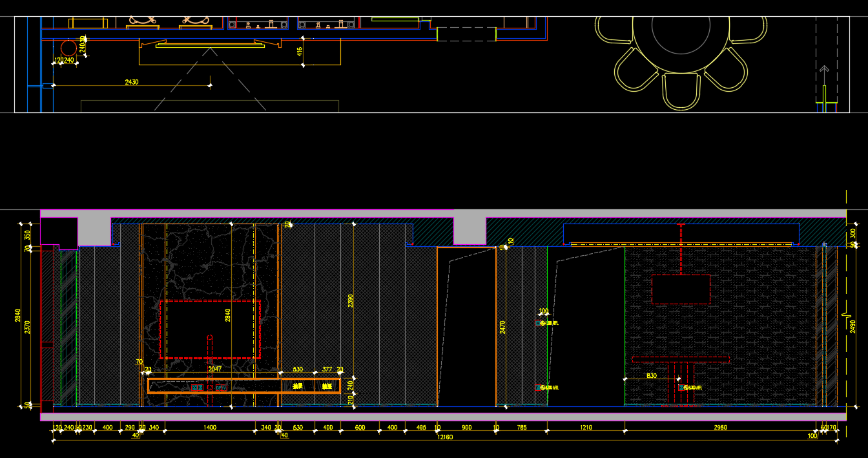868x458 pixels.
Task: Click the 2840 height dimension at left edge
Action: coord(18,315)
